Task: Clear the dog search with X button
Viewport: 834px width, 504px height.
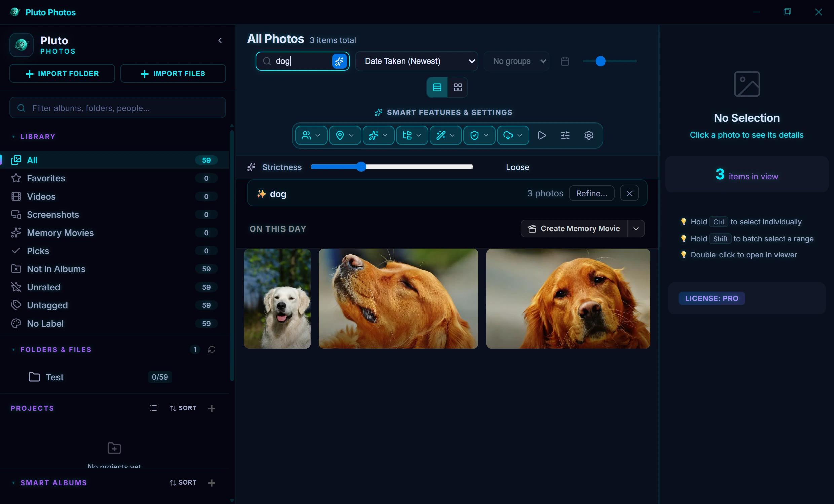Action: tap(629, 193)
